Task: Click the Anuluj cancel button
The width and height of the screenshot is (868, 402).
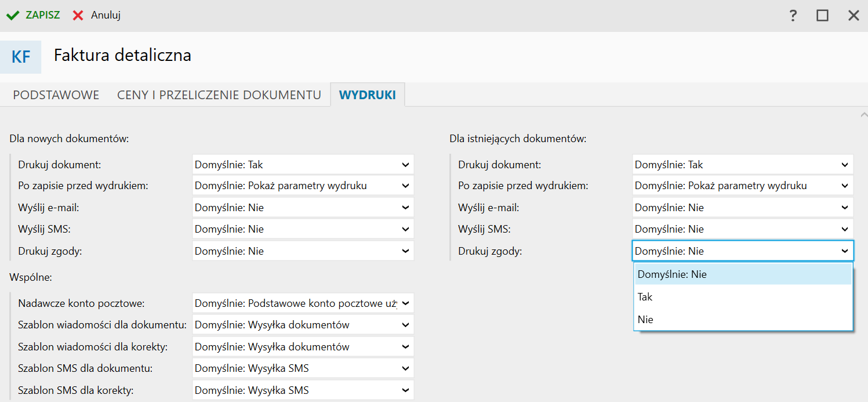Action: coord(105,16)
